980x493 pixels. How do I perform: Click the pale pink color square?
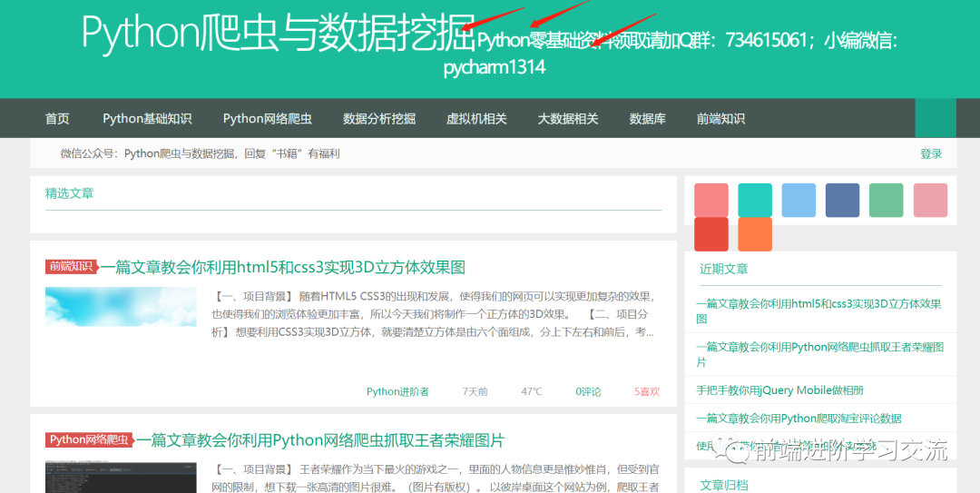931,201
